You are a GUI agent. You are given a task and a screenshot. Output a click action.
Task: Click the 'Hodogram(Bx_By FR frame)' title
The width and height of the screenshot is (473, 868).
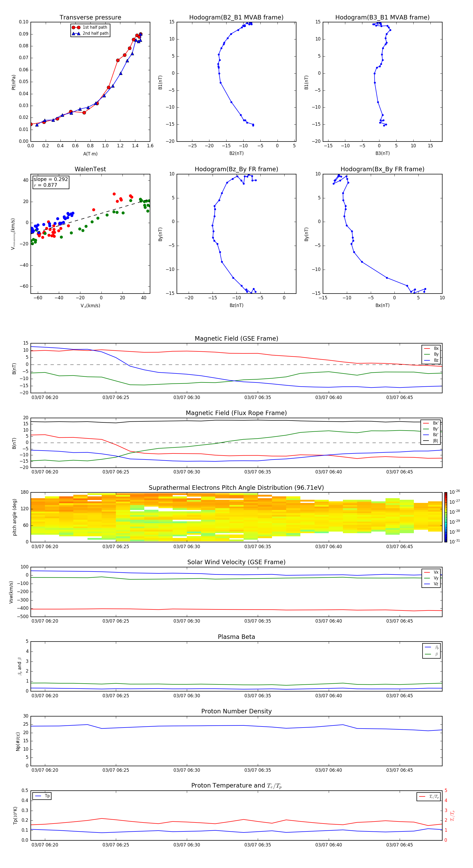tap(382, 169)
